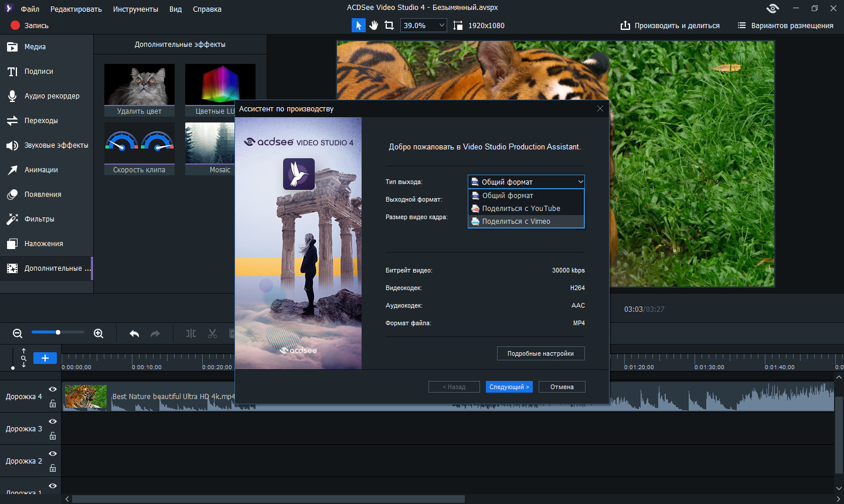Image resolution: width=844 pixels, height=504 pixels.
Task: Choose Общий формат from the dropdown list
Action: pos(526,196)
